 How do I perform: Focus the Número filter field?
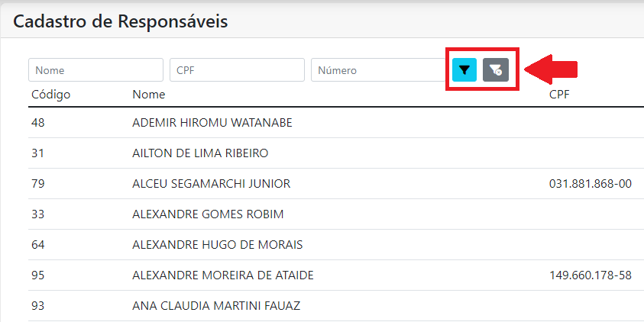pyautogui.click(x=378, y=70)
